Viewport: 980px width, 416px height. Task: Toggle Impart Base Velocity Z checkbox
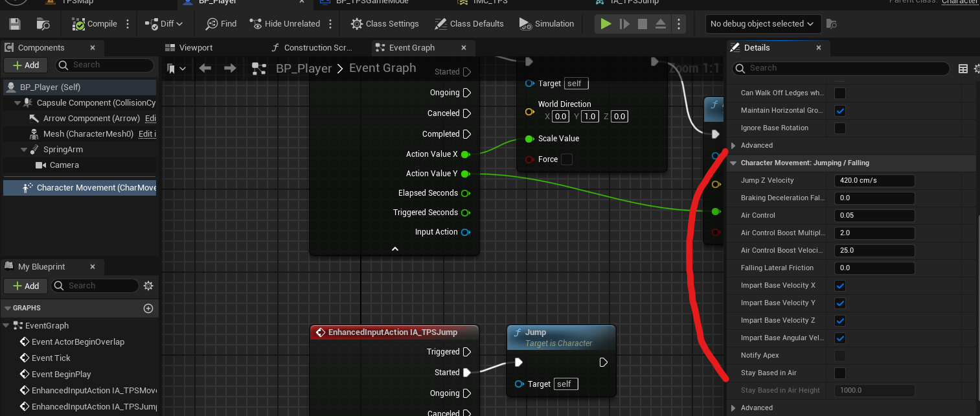tap(840, 321)
